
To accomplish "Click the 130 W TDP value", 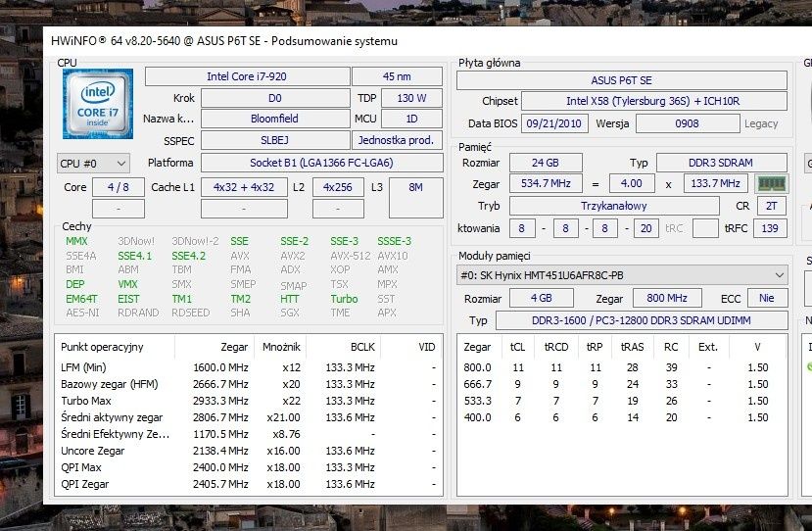I will pos(411,98).
